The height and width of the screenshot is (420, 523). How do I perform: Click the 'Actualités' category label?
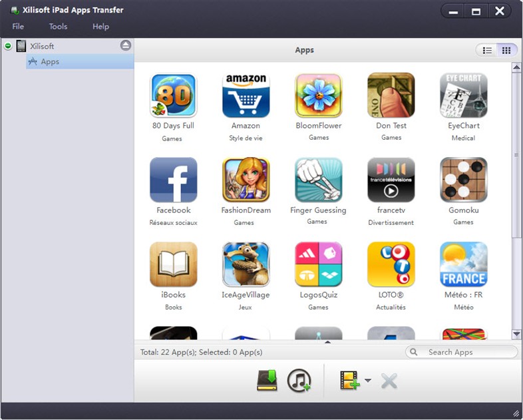point(391,307)
